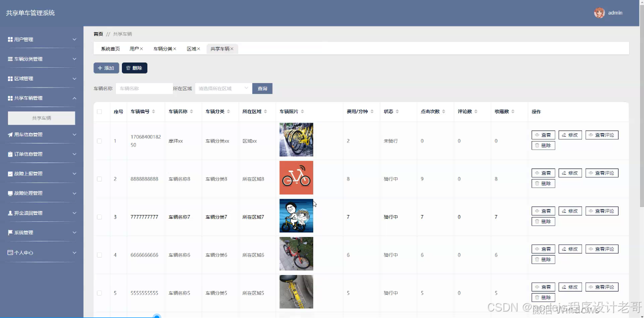
Task: Expand the 订单信息管理 menu chevron
Action: click(x=74, y=154)
